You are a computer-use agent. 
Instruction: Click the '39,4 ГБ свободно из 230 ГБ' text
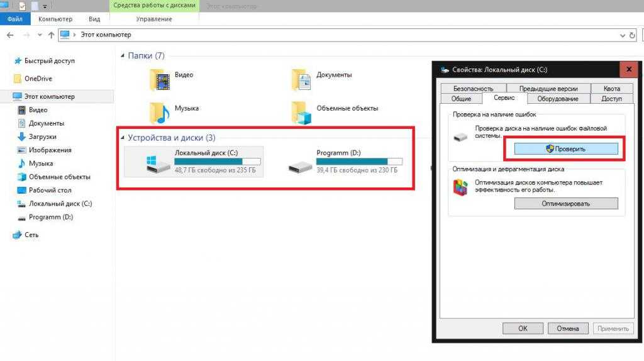357,170
